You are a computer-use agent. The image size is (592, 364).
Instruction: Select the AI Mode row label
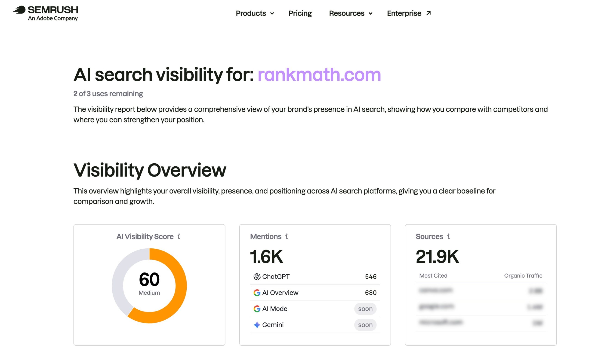274,309
